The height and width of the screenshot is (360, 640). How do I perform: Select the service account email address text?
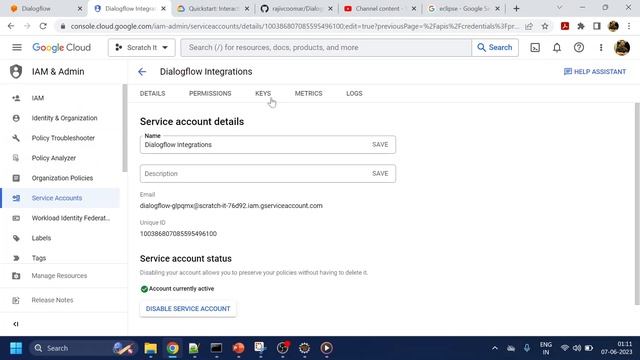231,206
